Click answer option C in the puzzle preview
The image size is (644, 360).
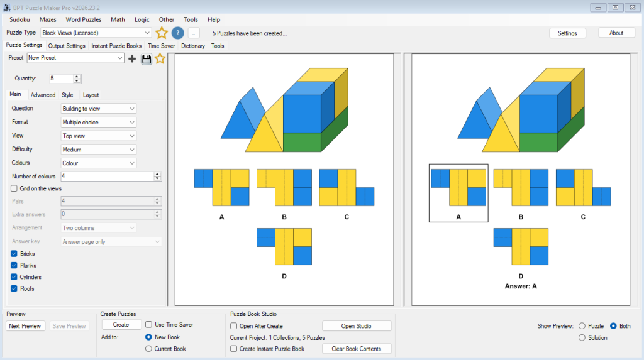(347, 188)
